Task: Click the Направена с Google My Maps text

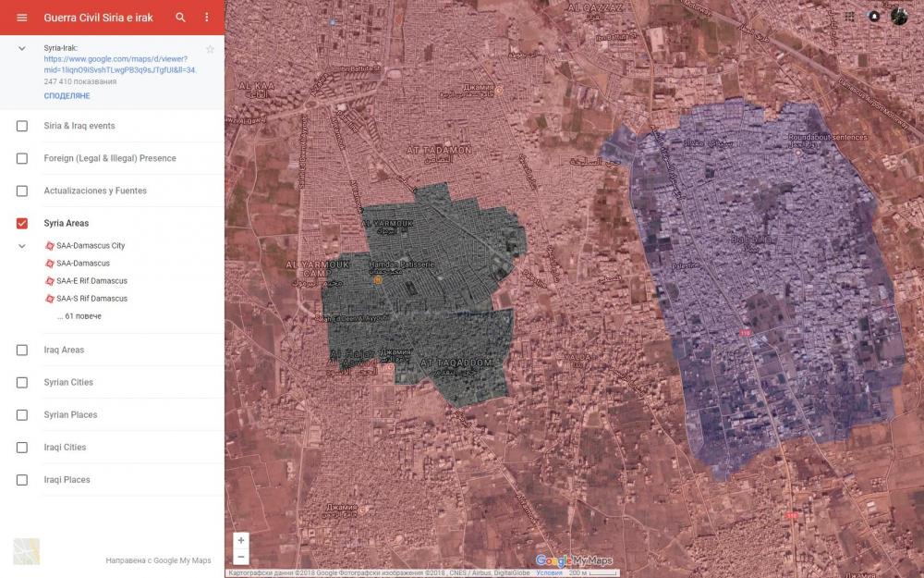Action: click(159, 560)
